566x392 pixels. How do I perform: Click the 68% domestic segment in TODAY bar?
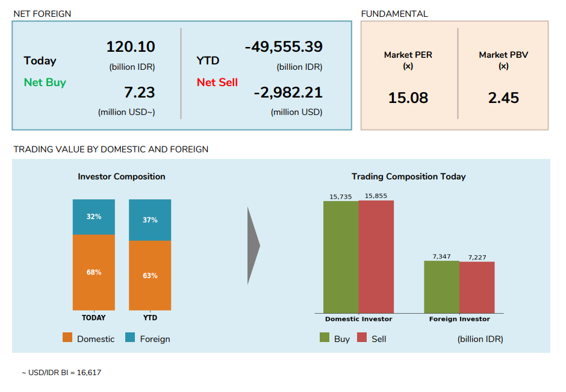93,272
